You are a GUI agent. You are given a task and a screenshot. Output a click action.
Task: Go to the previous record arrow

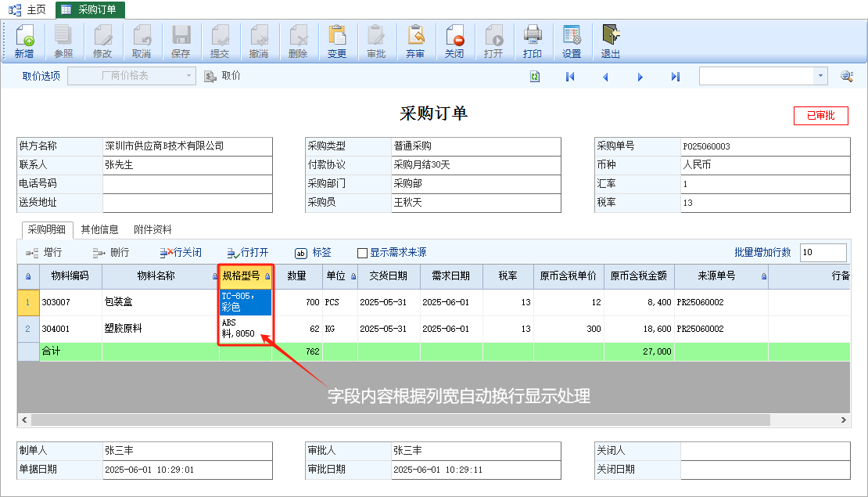pos(605,77)
